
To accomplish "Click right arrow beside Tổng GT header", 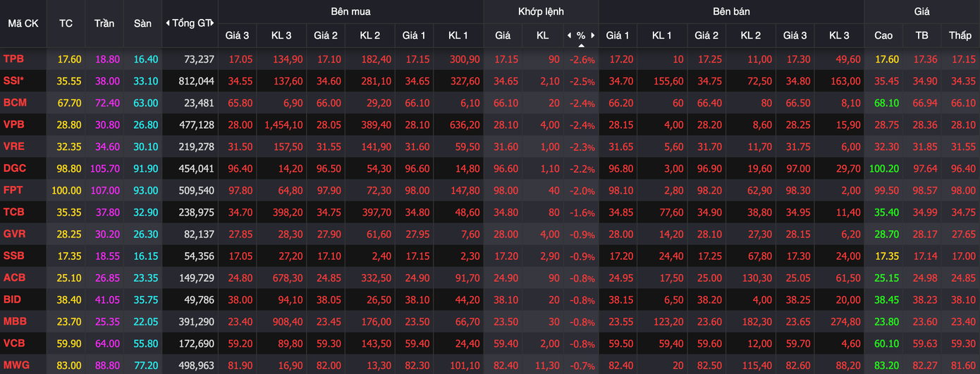I will (x=212, y=23).
